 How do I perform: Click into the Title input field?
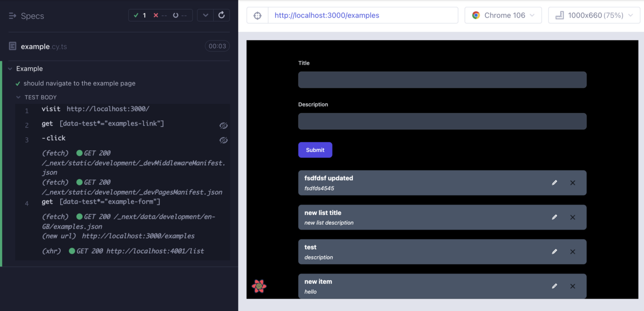pos(442,80)
